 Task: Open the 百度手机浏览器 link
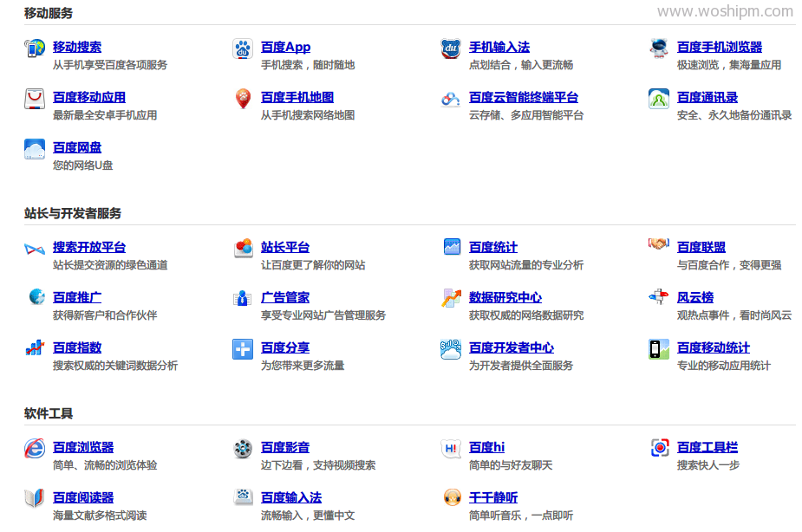[720, 47]
